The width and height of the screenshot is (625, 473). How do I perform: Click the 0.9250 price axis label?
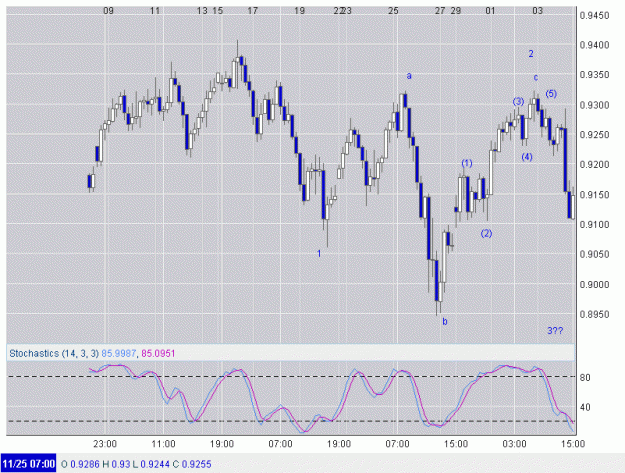click(x=594, y=135)
